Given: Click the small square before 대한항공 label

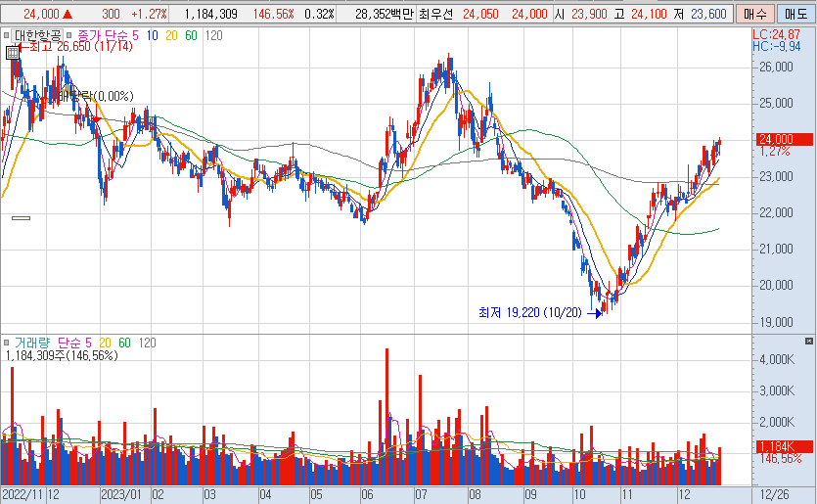Looking at the screenshot, I should tap(6, 35).
